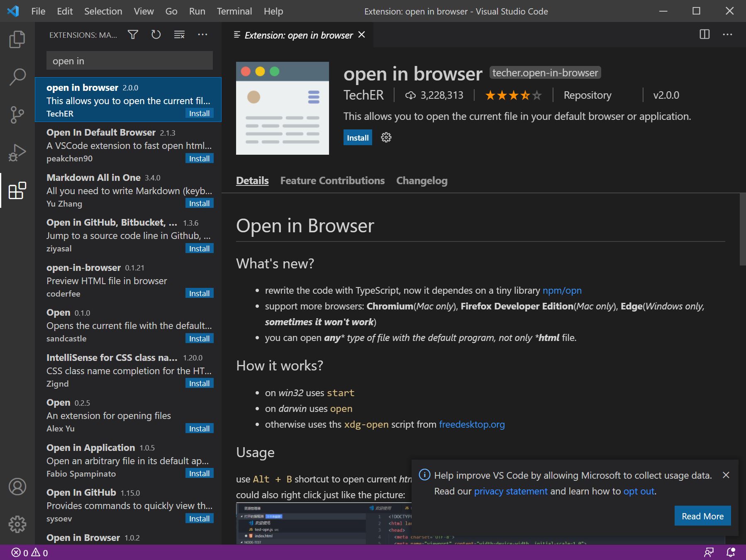
Task: Install sysoev Open In GitHub extension
Action: pyautogui.click(x=199, y=519)
